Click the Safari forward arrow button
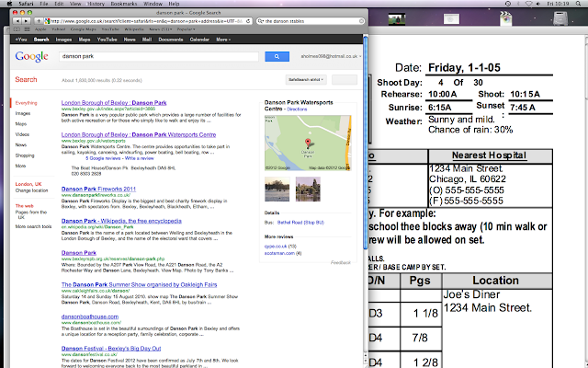The height and width of the screenshot is (368, 588). [x=26, y=21]
